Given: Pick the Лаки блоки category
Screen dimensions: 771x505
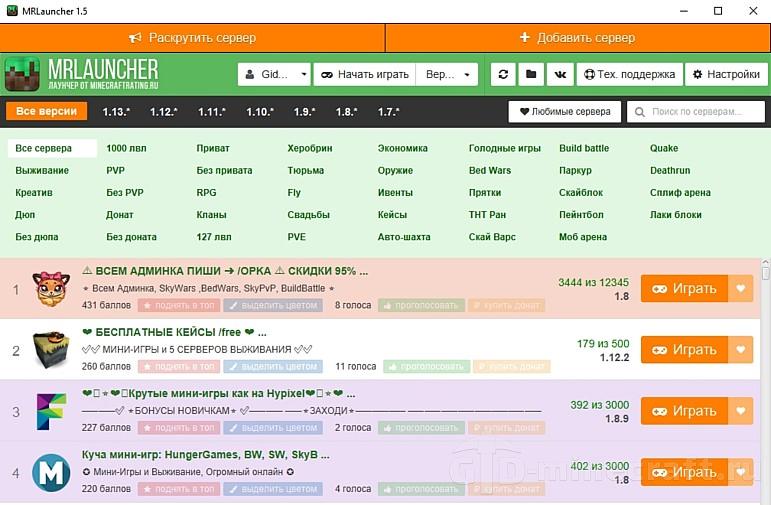Looking at the screenshot, I should [676, 215].
